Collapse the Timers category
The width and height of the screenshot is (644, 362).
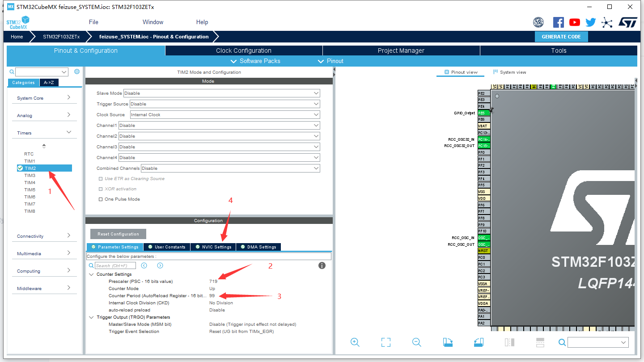pyautogui.click(x=44, y=133)
